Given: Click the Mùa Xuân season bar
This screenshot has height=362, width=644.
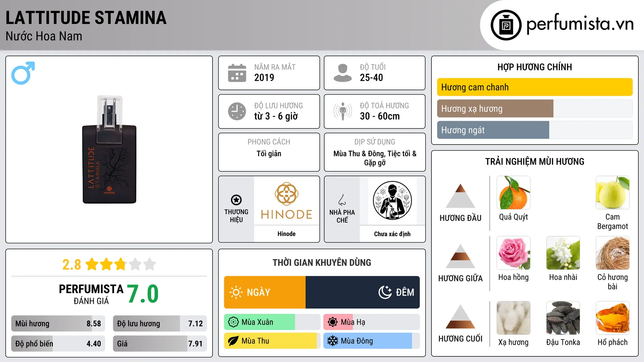Looking at the screenshot, I should [x=272, y=322].
